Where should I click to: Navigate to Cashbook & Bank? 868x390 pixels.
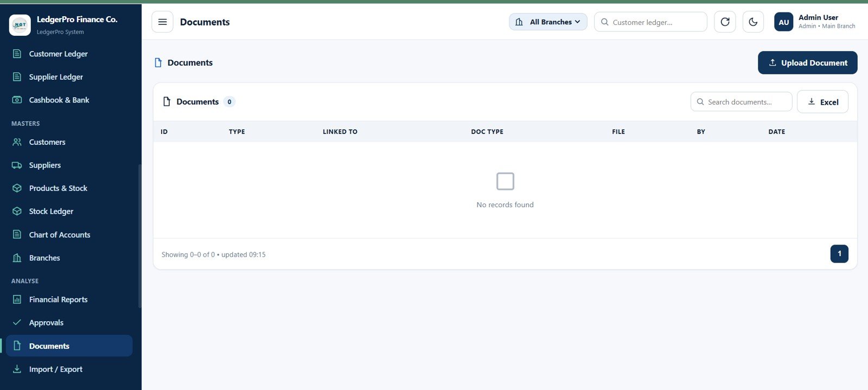69,100
